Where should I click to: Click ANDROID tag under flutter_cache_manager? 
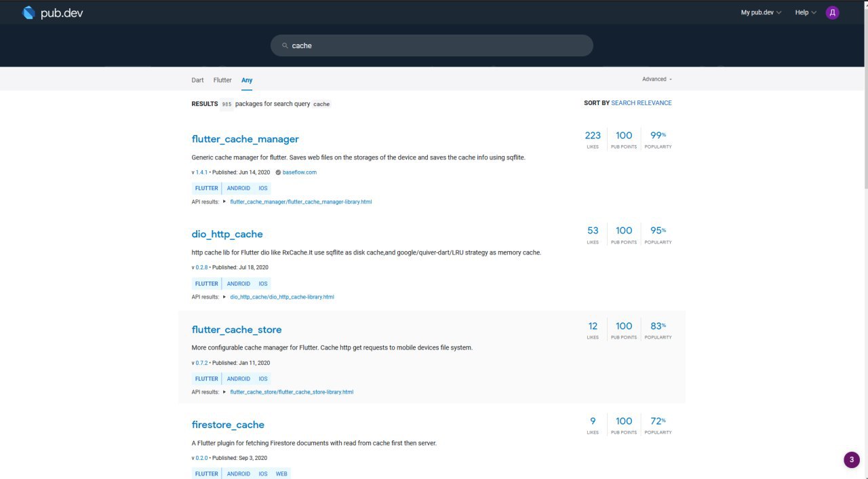click(x=239, y=188)
